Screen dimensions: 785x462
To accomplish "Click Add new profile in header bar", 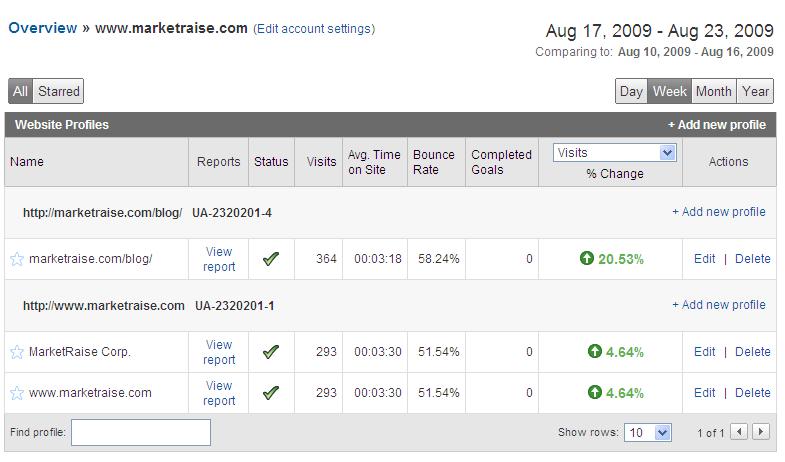I will [x=717, y=125].
